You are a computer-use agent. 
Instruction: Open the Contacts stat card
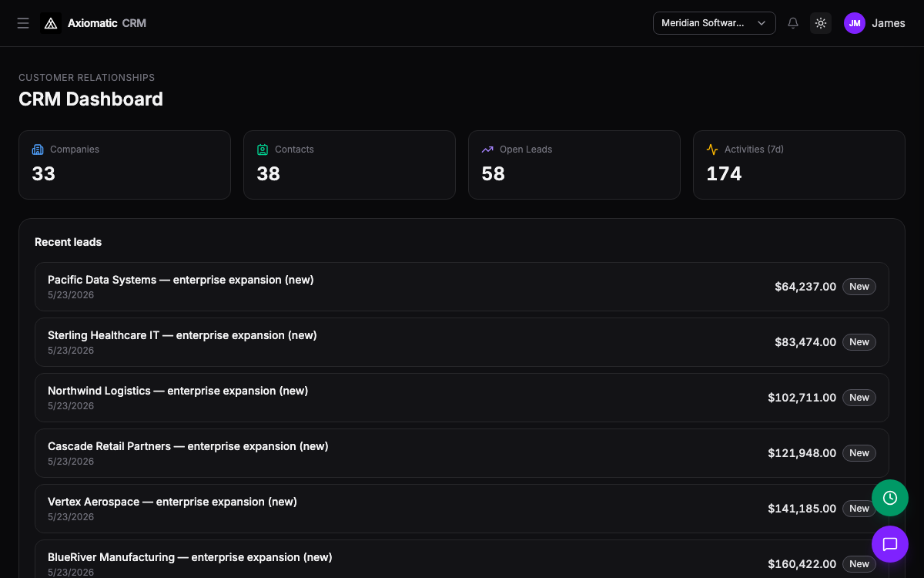click(350, 165)
